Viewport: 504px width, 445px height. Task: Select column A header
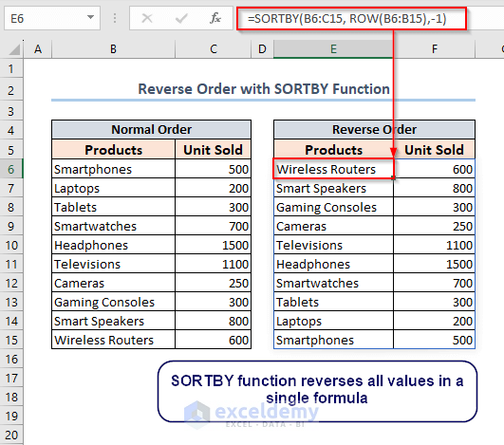38,49
